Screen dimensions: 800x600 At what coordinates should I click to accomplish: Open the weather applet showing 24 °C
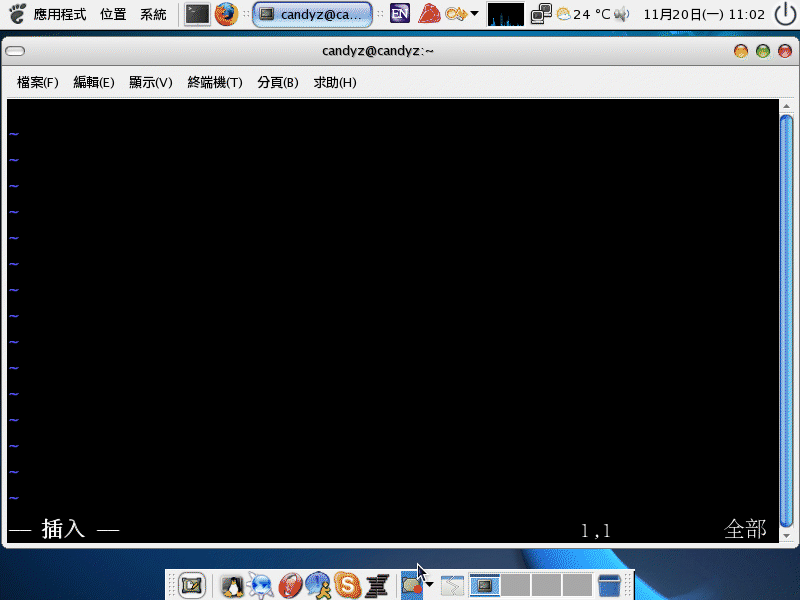coord(583,14)
